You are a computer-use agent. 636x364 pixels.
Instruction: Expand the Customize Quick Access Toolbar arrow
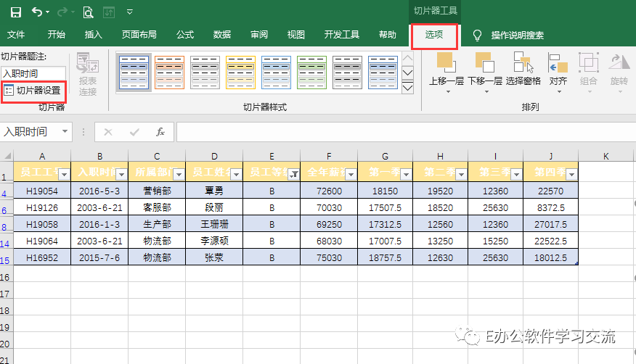click(130, 12)
